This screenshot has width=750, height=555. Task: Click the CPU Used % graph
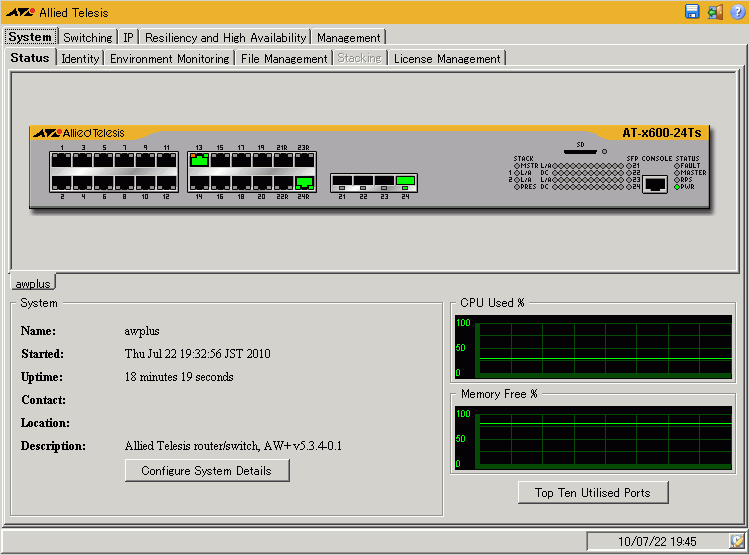pos(593,347)
